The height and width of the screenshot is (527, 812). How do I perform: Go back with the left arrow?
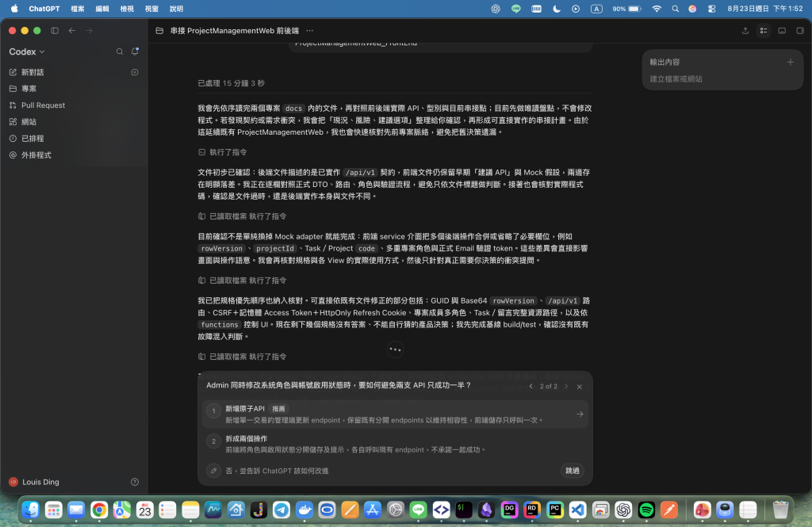pyautogui.click(x=72, y=31)
